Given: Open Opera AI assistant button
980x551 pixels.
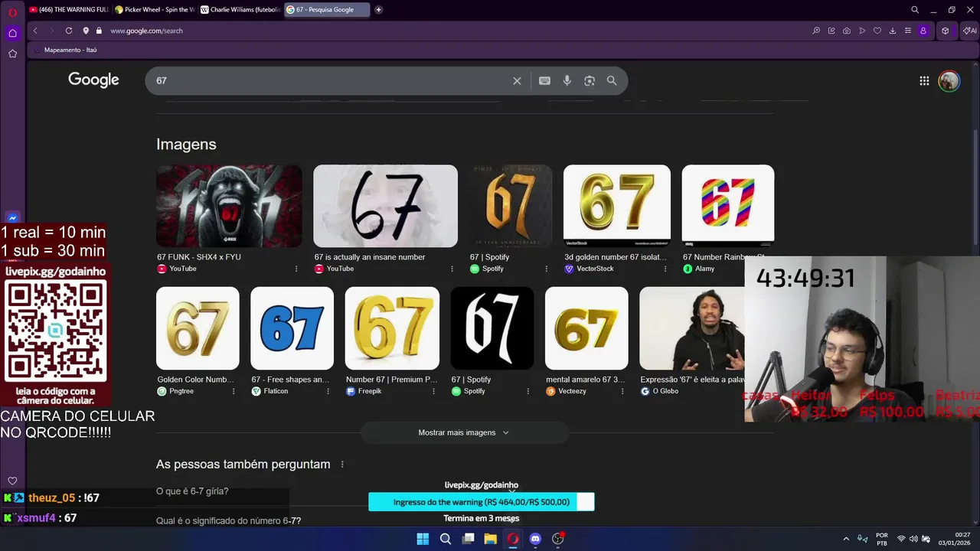Looking at the screenshot, I should (x=969, y=31).
